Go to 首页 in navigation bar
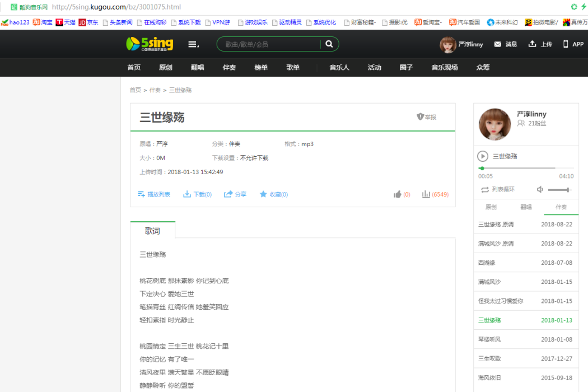The image size is (588, 392). pyautogui.click(x=134, y=68)
